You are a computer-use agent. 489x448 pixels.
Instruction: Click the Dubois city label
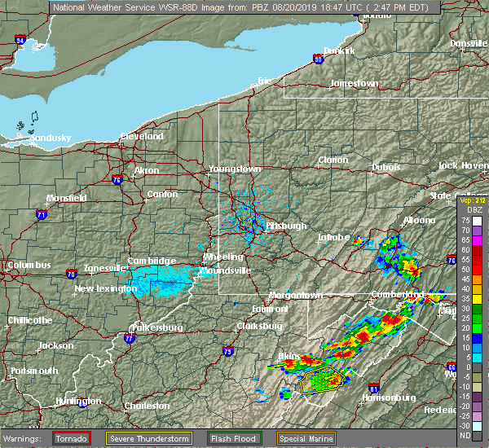point(386,167)
